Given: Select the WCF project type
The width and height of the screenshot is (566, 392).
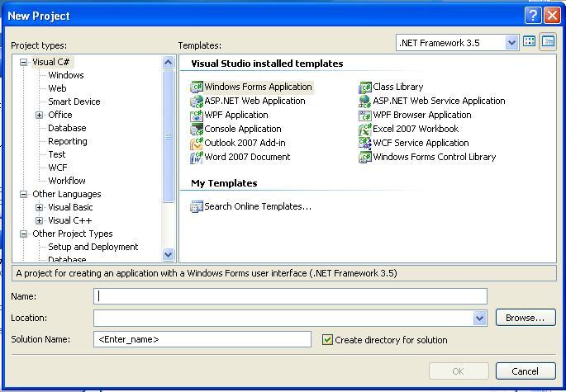Looking at the screenshot, I should [57, 168].
